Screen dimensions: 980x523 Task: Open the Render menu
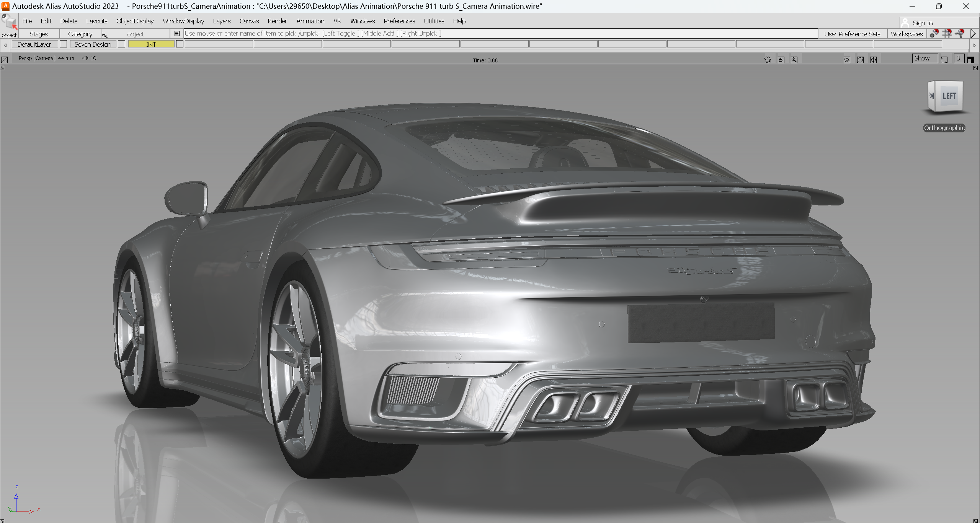[277, 21]
